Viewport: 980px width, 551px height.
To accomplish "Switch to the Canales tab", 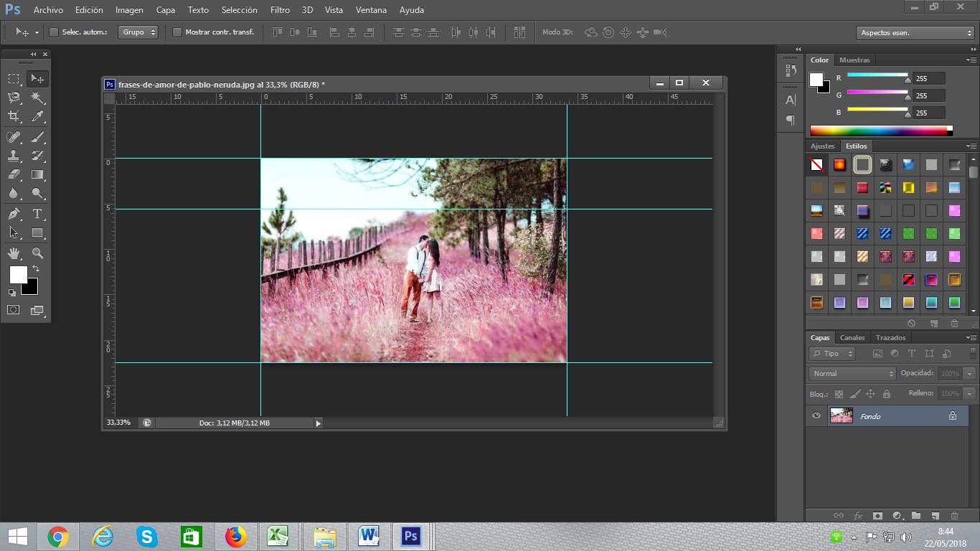I will (852, 338).
